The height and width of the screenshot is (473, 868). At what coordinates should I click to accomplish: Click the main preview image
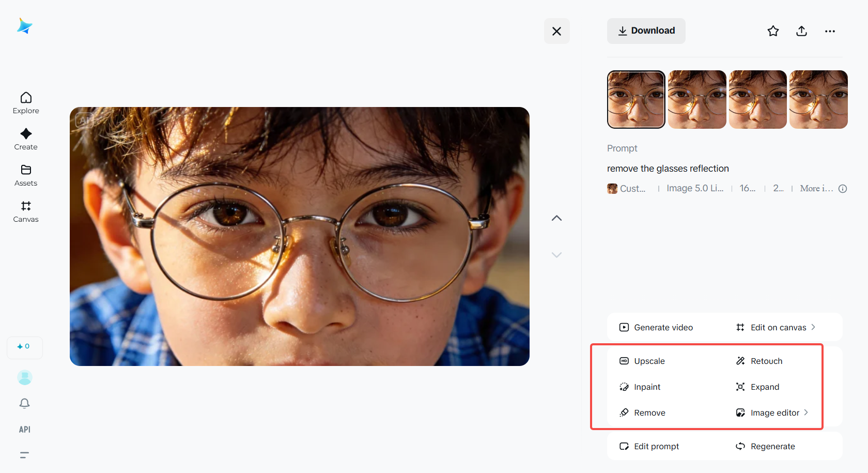point(300,236)
